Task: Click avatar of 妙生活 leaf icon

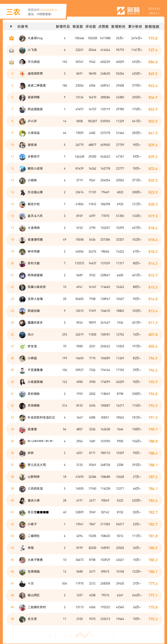Action: click(22, 347)
